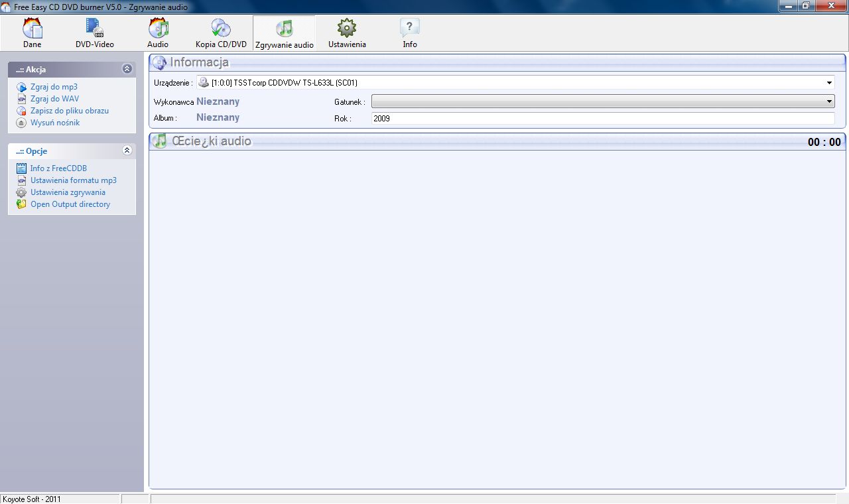Click the Zgrywanie audio tab label
This screenshot has width=849, height=504.
coord(284,45)
